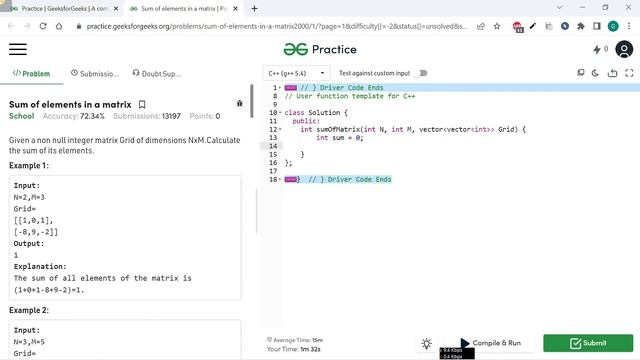The image size is (640, 360).
Task: Click the lightning streak counter icon
Action: point(597,49)
